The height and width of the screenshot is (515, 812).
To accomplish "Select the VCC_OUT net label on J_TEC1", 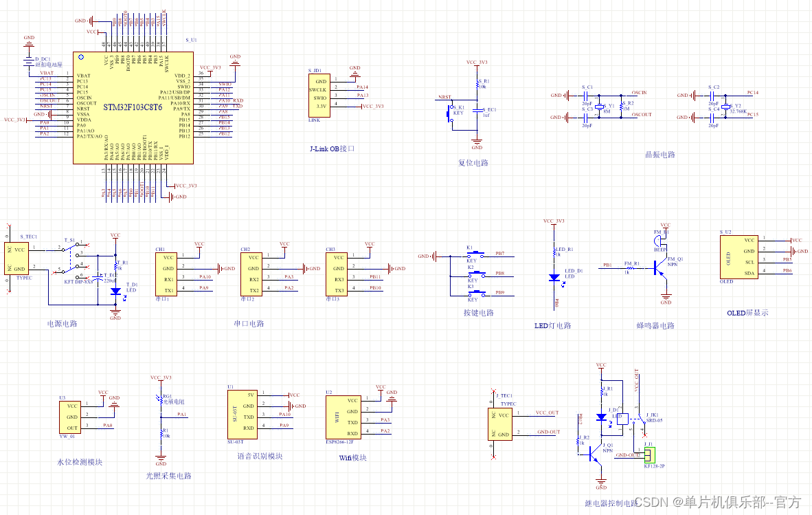I will point(547,413).
